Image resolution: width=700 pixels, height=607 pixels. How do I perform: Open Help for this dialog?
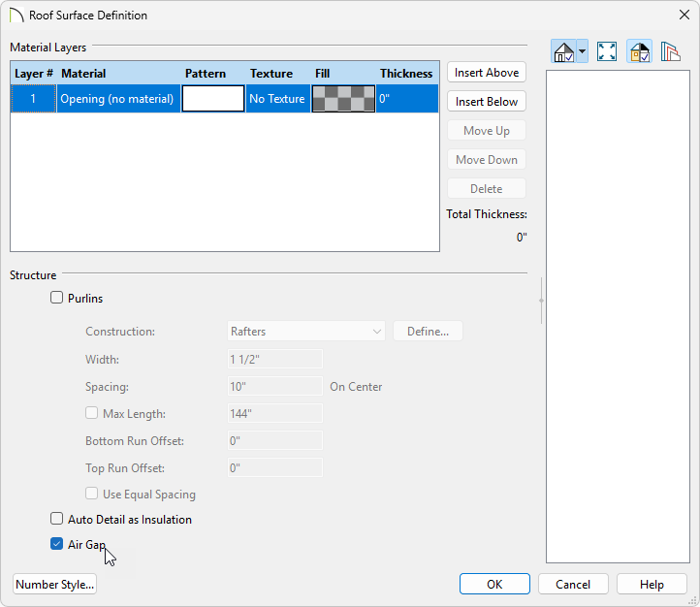click(x=652, y=585)
